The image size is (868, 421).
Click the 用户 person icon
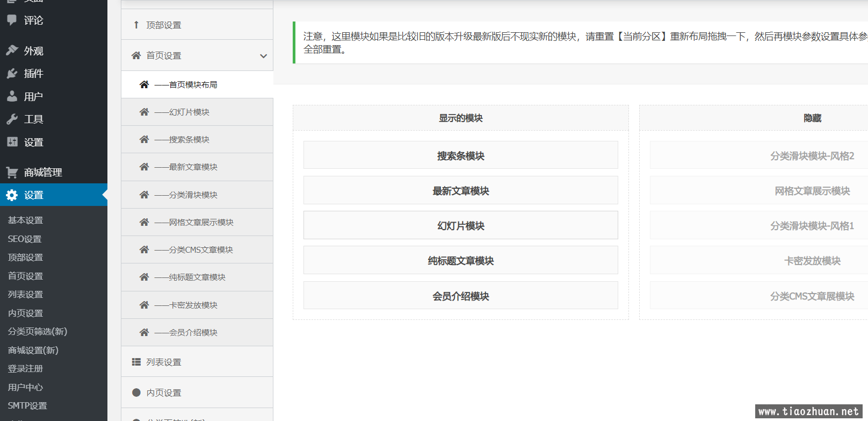pos(12,96)
